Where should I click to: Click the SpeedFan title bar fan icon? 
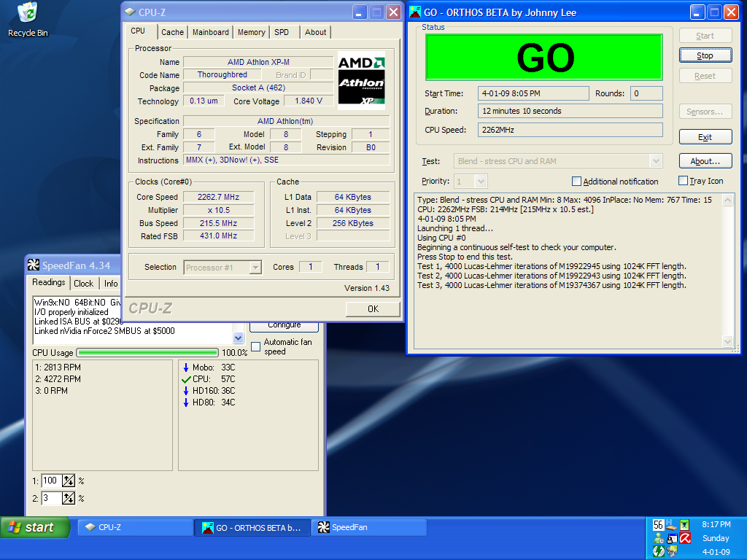(x=34, y=265)
